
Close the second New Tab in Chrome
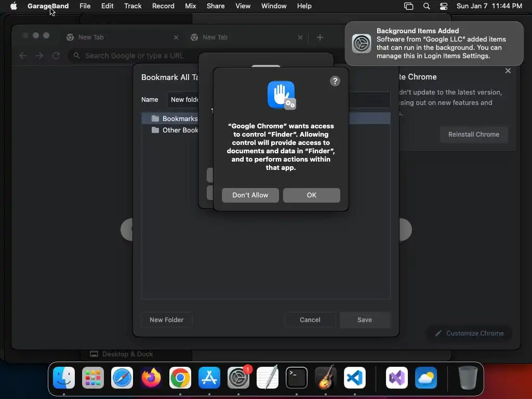(x=300, y=37)
